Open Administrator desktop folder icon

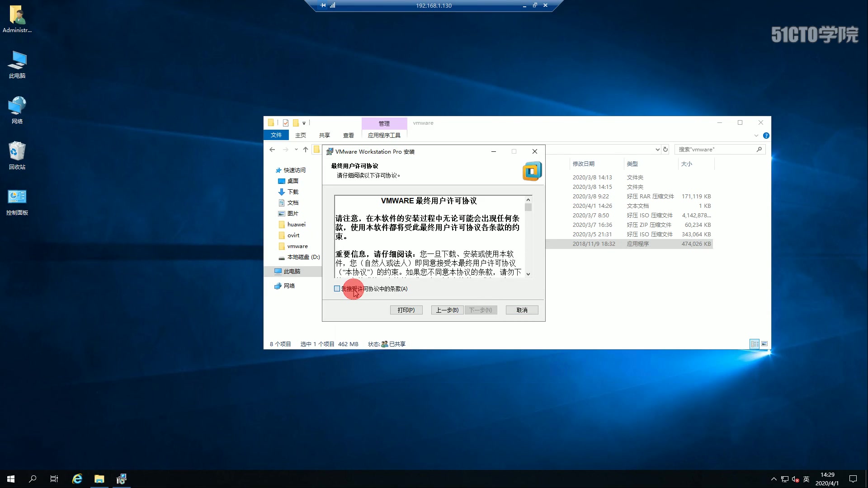click(17, 19)
